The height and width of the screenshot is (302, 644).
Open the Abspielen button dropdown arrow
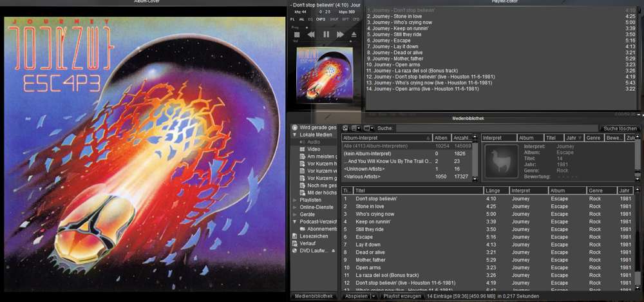(x=372, y=296)
